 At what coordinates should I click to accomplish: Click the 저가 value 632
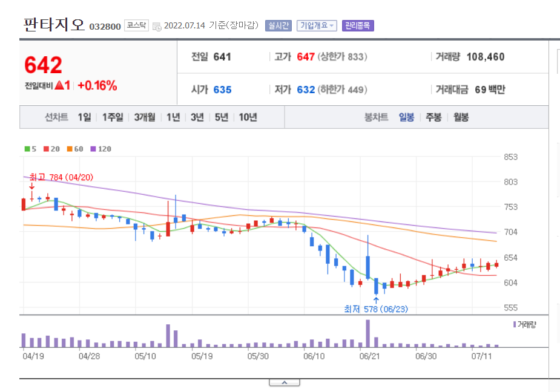pos(306,90)
